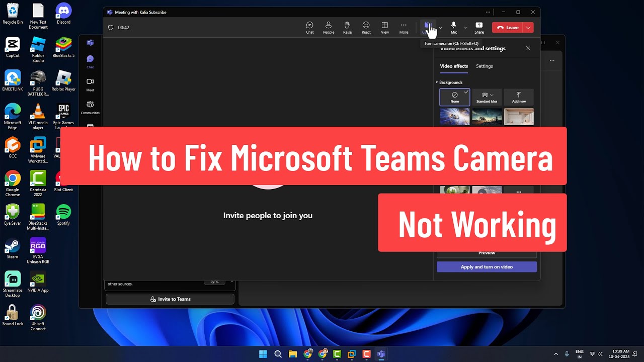Viewport: 644px width, 362px height.
Task: Open Communities in Teams left sidebar
Action: (90, 108)
